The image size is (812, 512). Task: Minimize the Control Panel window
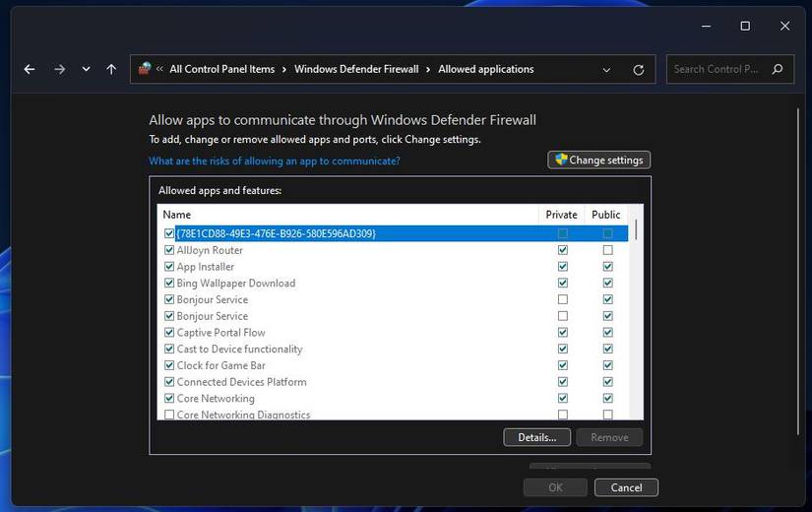[707, 26]
